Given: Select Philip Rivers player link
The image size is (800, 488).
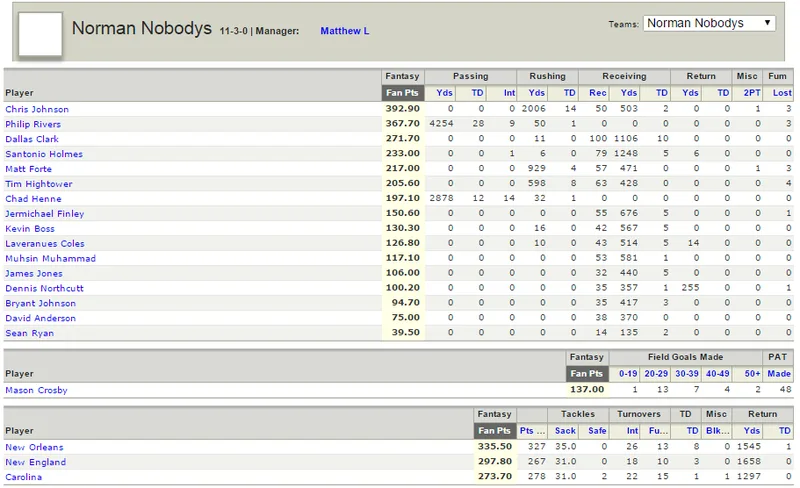Looking at the screenshot, I should tap(33, 124).
